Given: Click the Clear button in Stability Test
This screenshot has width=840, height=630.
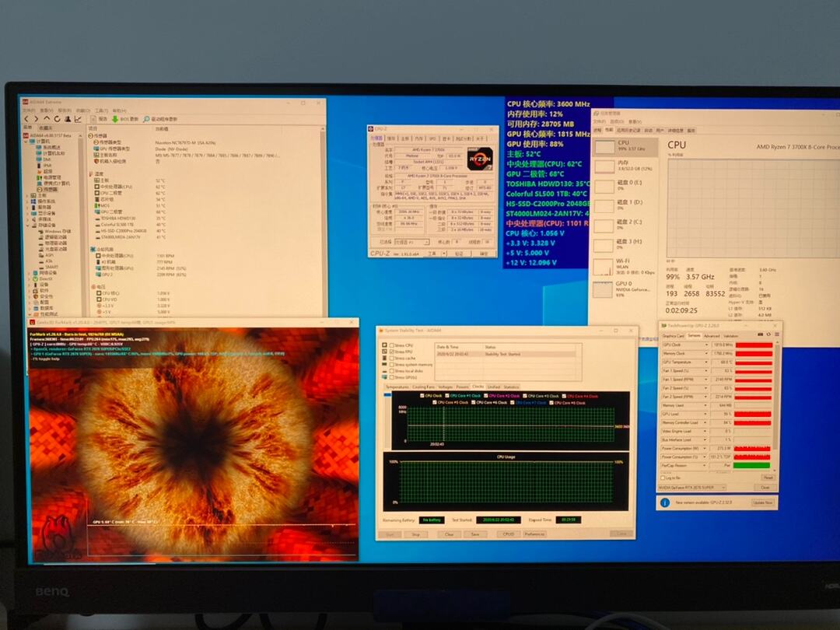Looking at the screenshot, I should 449,534.
